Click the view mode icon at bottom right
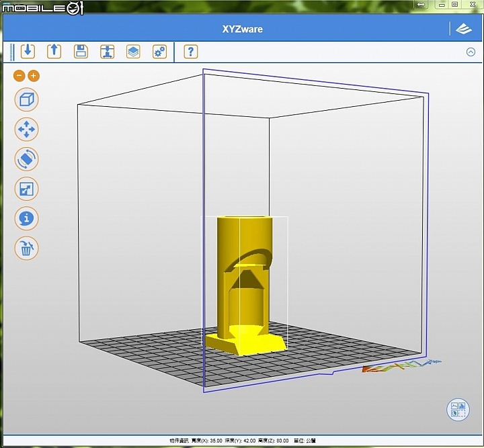The height and width of the screenshot is (448, 484). 458,410
